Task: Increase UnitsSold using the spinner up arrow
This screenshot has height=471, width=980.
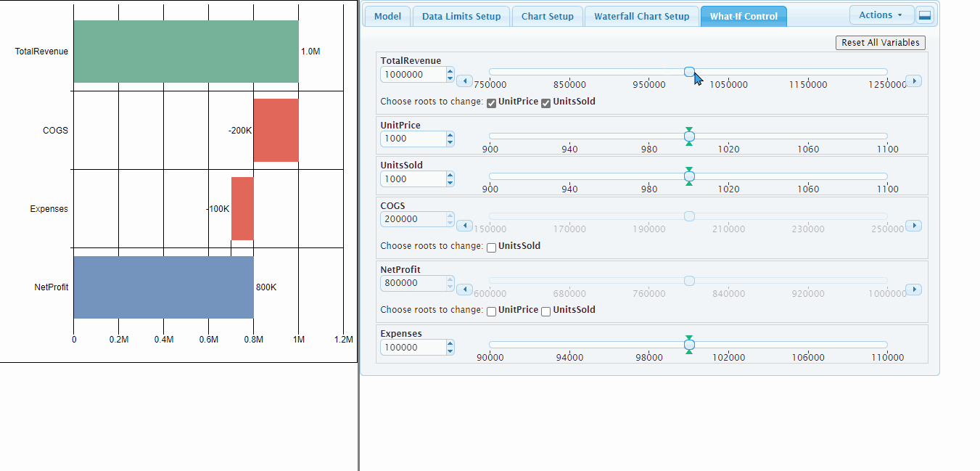Action: pyautogui.click(x=450, y=175)
